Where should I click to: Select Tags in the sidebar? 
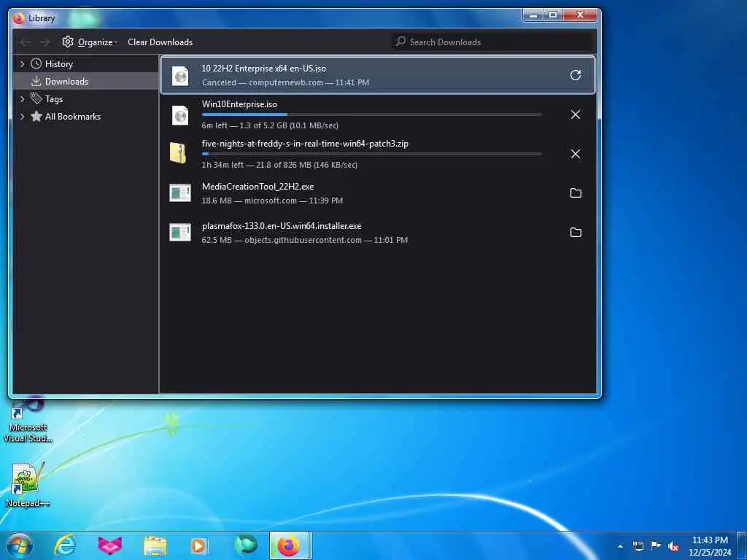pyautogui.click(x=54, y=99)
